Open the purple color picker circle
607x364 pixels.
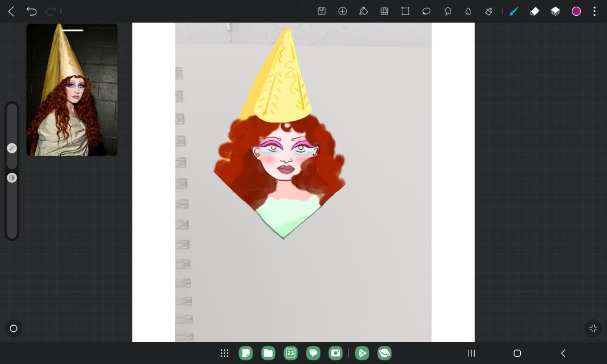(x=577, y=11)
